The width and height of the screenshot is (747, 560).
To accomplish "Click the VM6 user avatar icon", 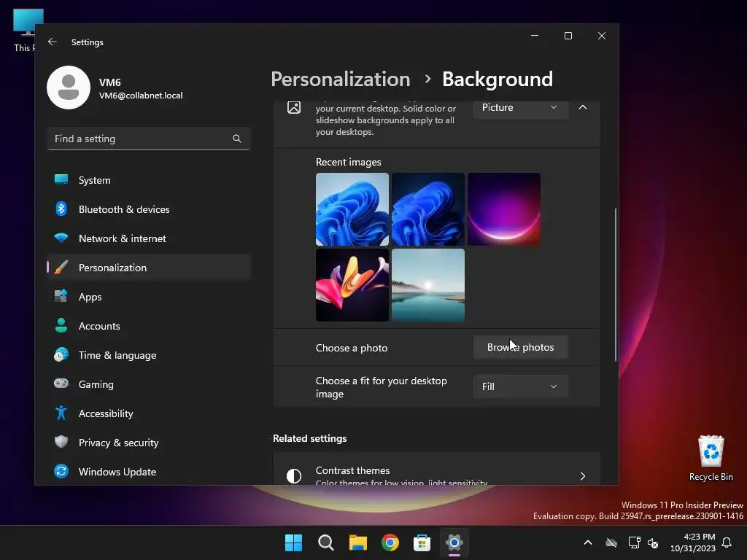I will point(69,87).
